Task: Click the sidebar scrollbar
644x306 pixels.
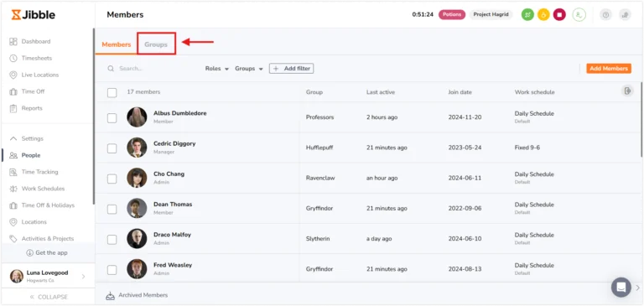Action: click(x=94, y=117)
